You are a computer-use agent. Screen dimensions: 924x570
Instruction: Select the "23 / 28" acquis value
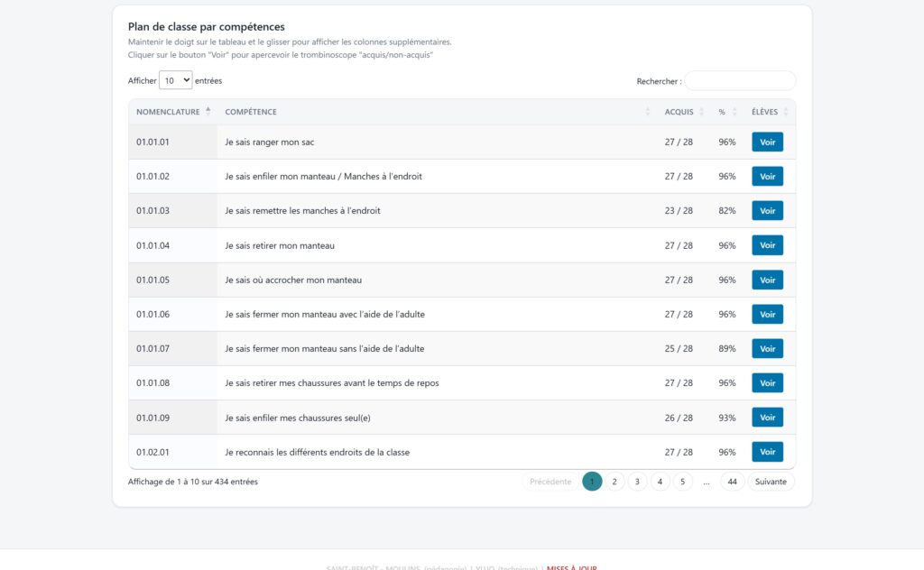(679, 211)
